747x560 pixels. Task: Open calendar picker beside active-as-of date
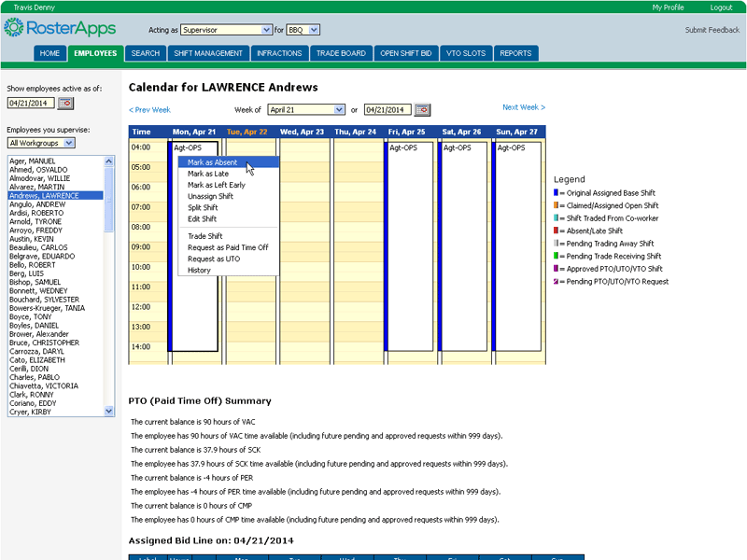tap(66, 103)
